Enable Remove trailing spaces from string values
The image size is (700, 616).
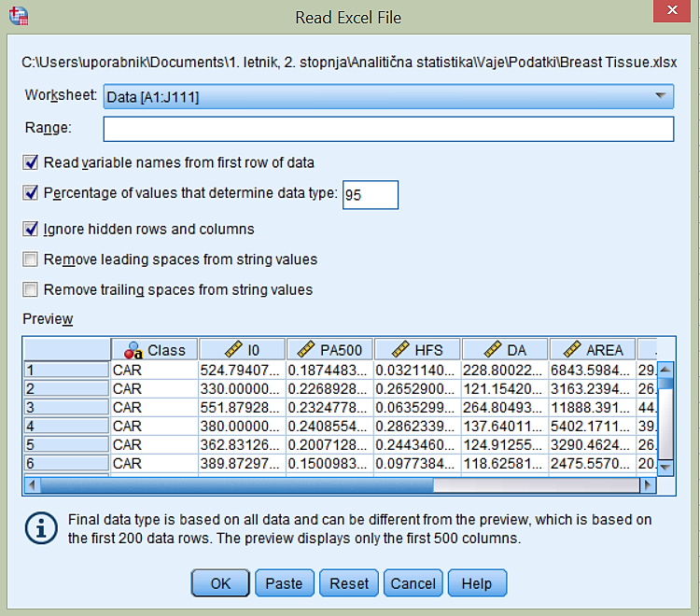[31, 289]
